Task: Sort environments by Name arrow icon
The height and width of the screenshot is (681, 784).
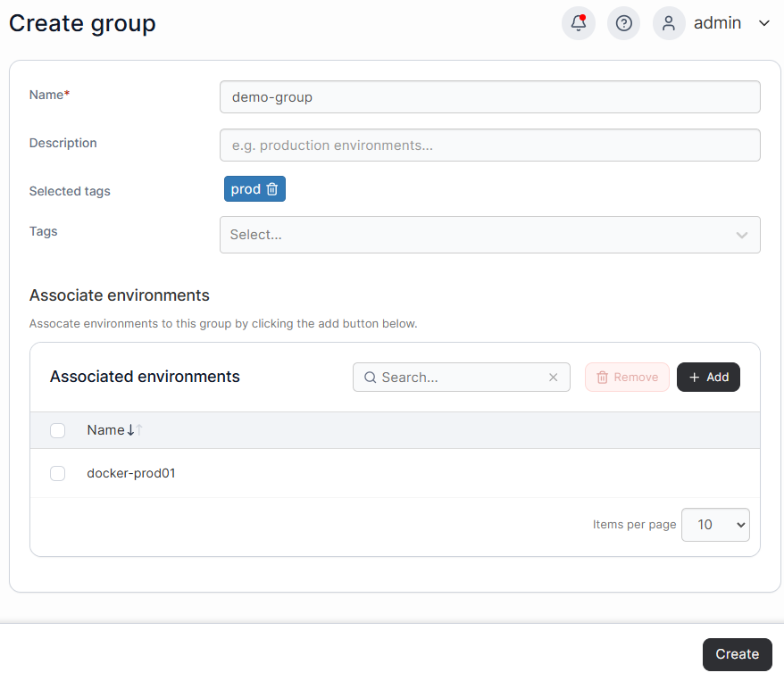Action: 135,429
